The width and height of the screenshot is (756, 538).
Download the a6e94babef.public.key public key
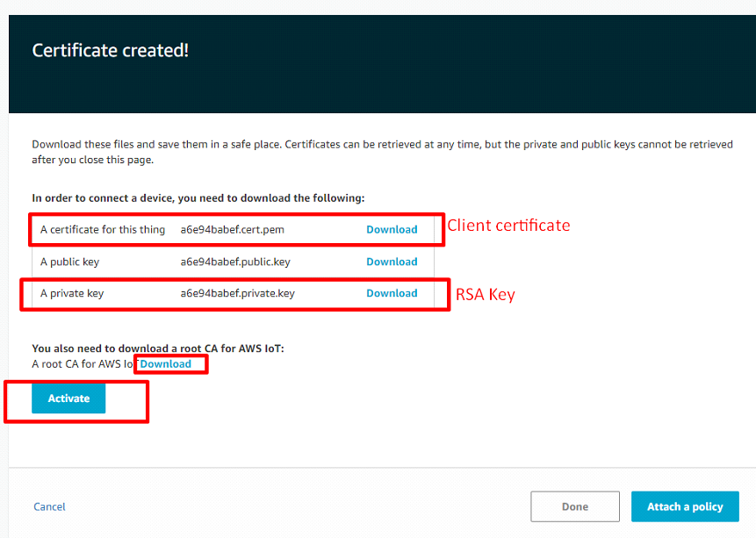[x=392, y=262]
